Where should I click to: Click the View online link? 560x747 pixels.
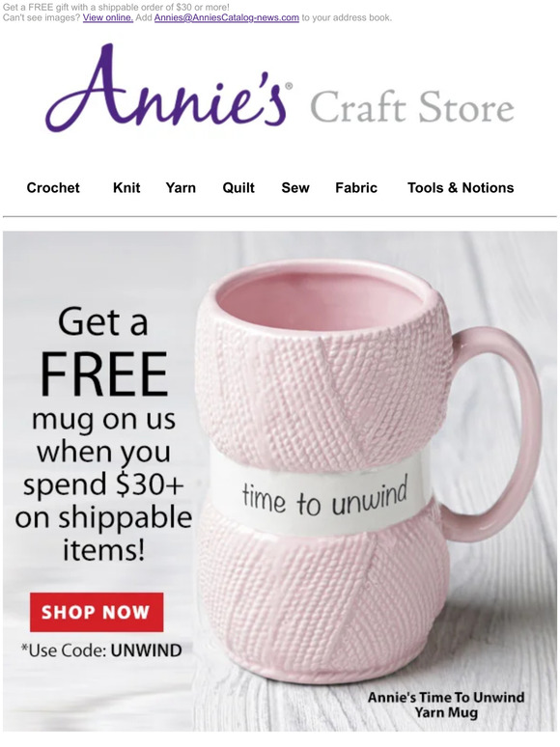coord(108,17)
